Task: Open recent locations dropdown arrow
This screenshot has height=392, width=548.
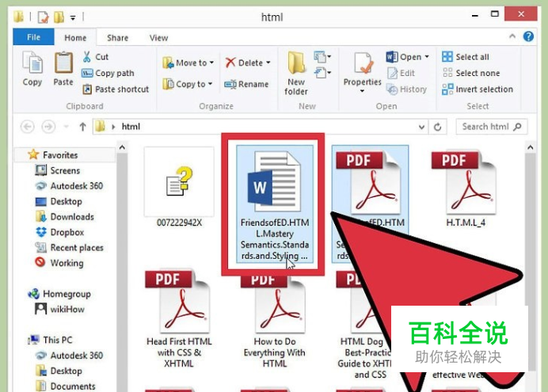Action: (x=66, y=127)
